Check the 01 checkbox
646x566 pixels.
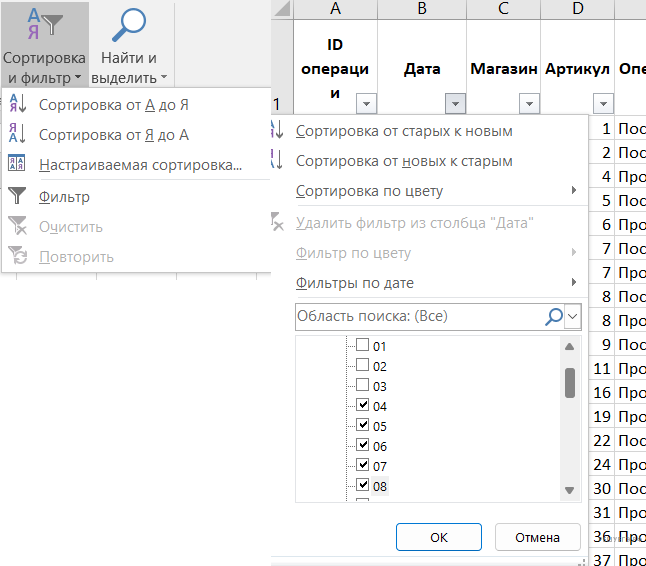click(x=363, y=346)
